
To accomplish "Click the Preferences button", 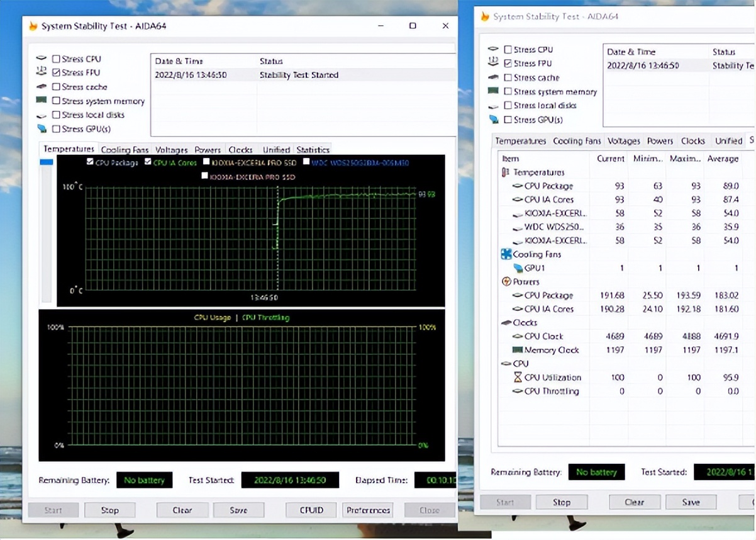I will pos(368,510).
